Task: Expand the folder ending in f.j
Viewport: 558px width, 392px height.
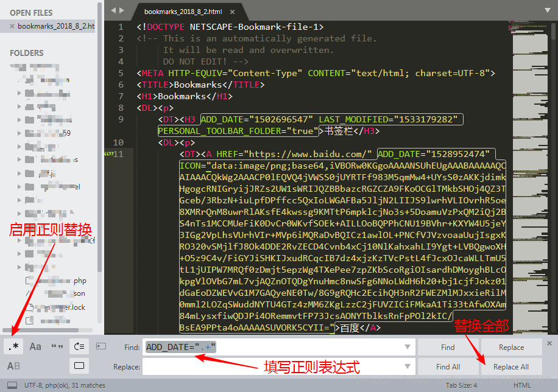Action: [19, 173]
